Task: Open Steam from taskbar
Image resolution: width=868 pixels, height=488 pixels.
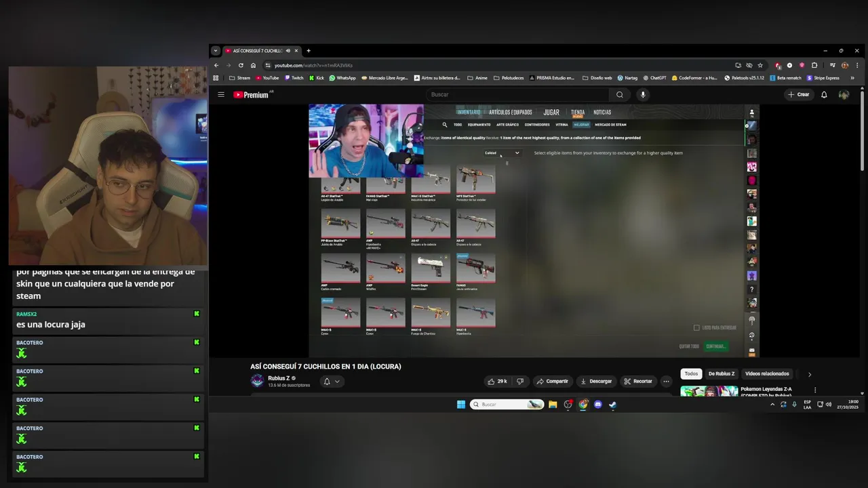Action: pyautogui.click(x=612, y=405)
